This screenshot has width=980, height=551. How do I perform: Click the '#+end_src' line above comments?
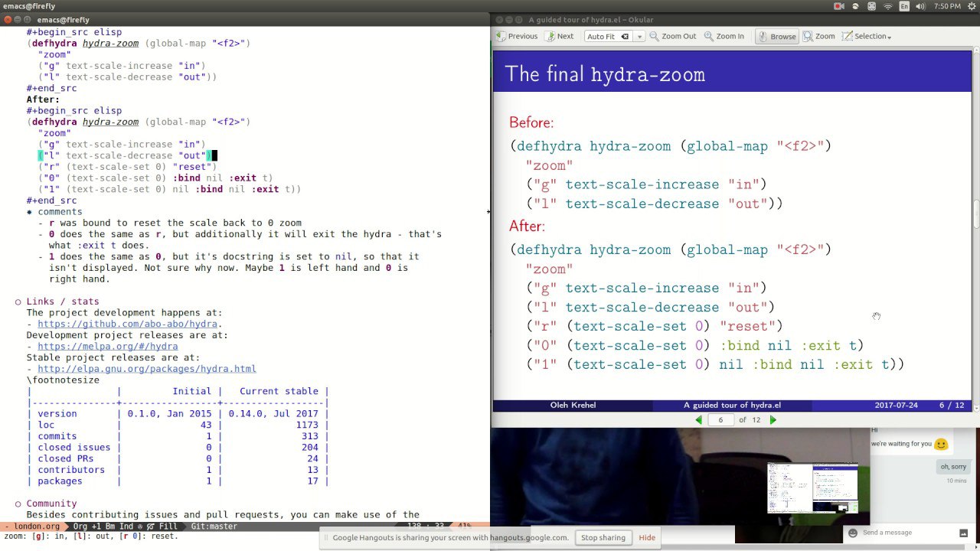51,201
